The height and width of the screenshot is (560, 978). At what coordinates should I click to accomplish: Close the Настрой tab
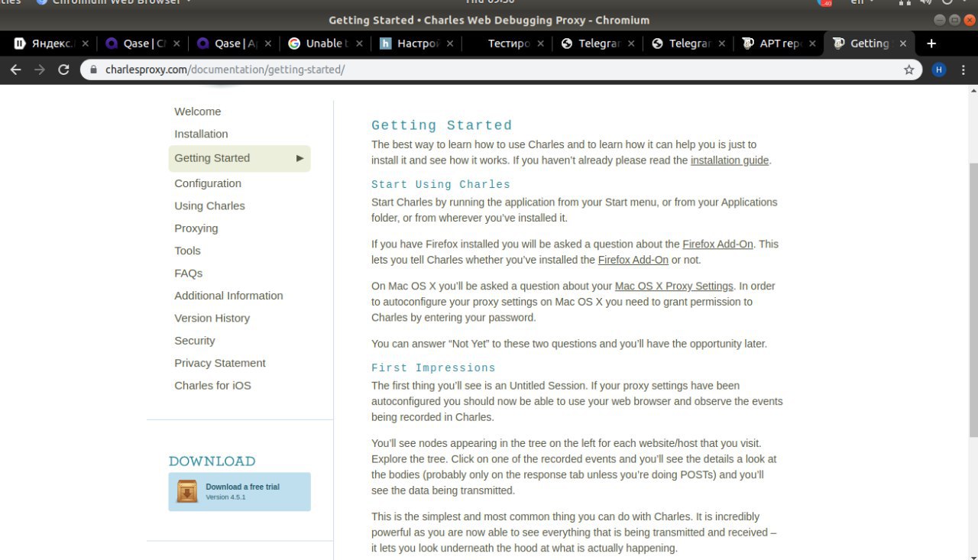point(449,44)
